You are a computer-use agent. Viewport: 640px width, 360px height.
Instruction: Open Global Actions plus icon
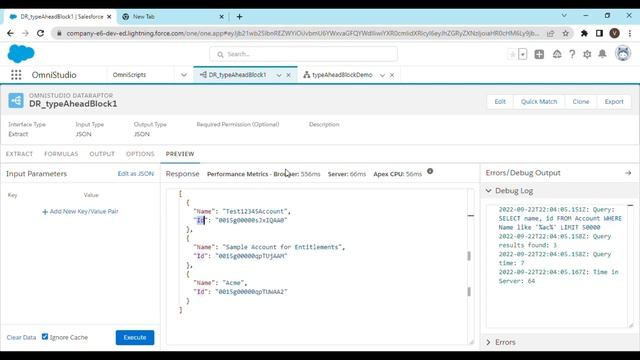point(539,54)
